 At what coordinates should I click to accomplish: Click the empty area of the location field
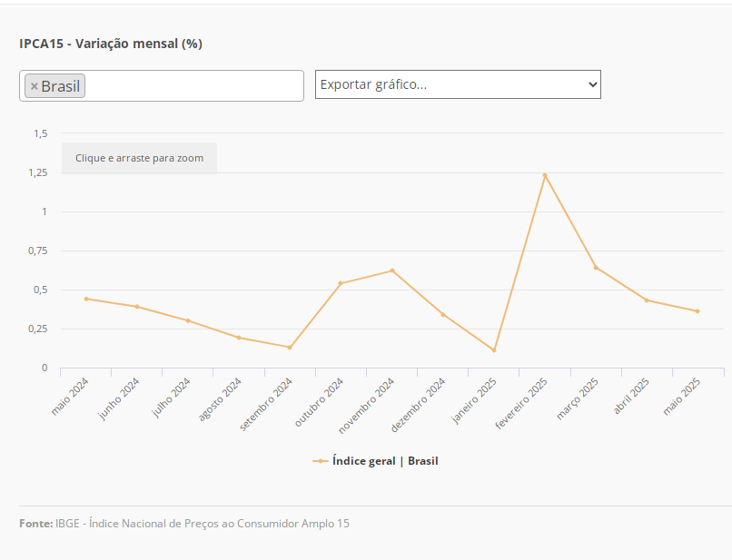point(193,86)
